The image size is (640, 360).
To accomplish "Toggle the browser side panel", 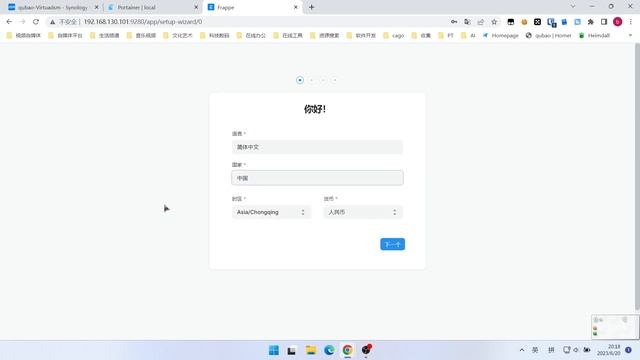I will click(x=604, y=22).
